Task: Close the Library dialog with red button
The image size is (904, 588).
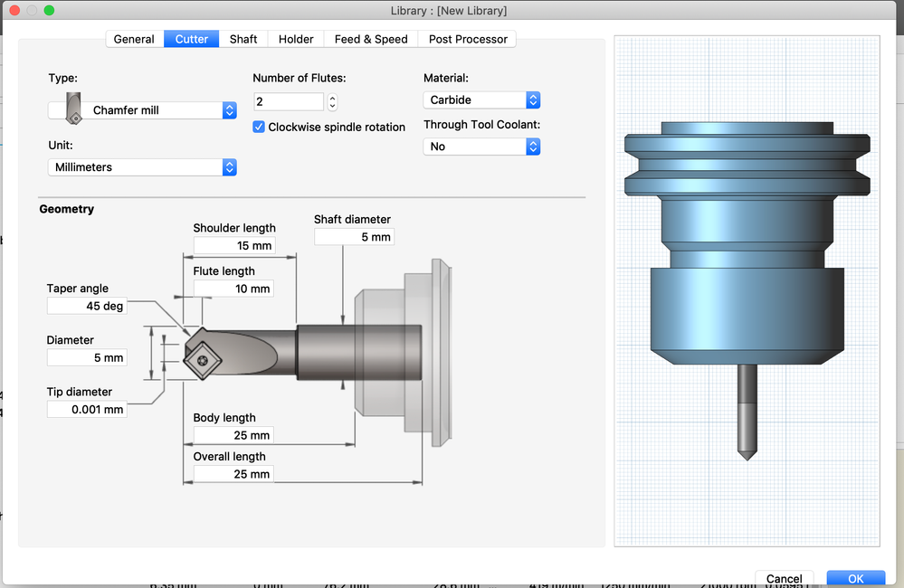Action: point(15,10)
